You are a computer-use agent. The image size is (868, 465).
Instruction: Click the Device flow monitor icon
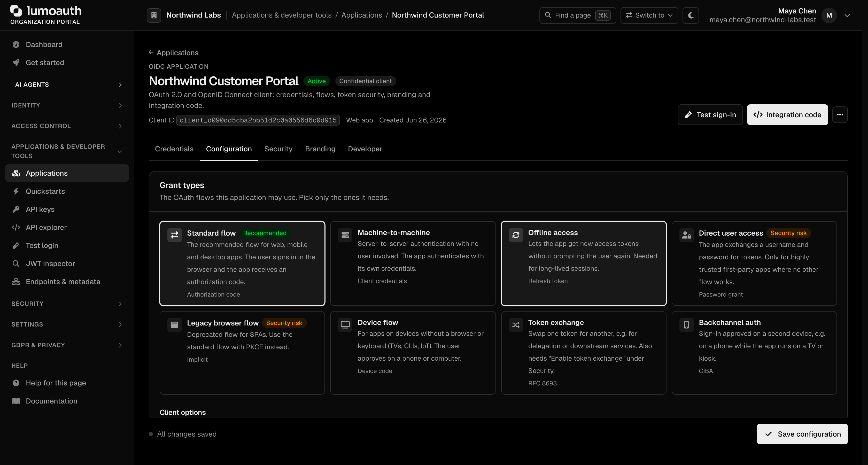pos(345,325)
